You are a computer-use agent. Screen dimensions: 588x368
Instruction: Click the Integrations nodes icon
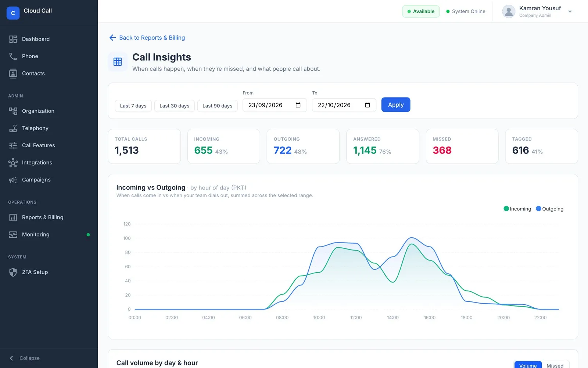click(13, 163)
